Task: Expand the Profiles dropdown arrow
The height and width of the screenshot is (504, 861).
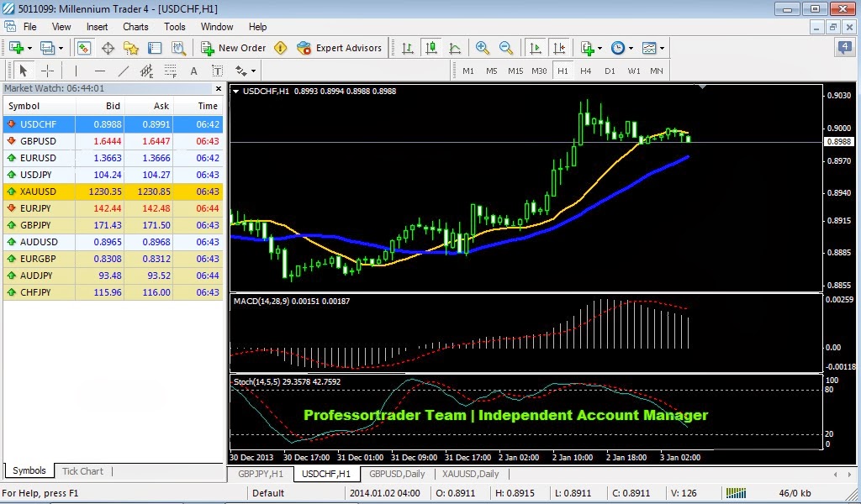Action: click(61, 48)
